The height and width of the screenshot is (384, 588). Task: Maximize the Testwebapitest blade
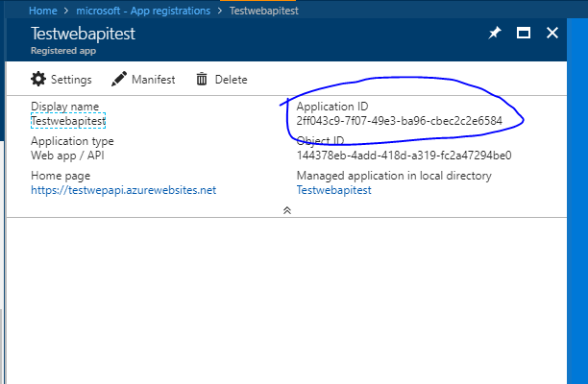pos(524,33)
